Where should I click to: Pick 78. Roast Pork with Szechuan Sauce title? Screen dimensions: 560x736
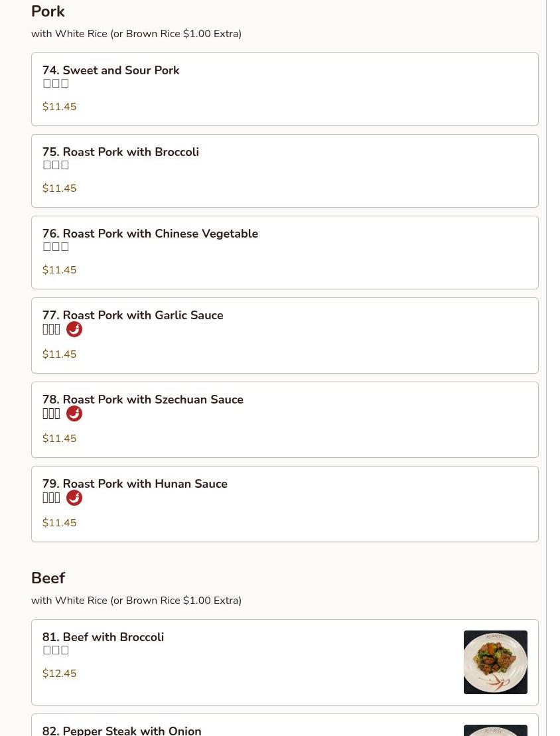click(143, 400)
